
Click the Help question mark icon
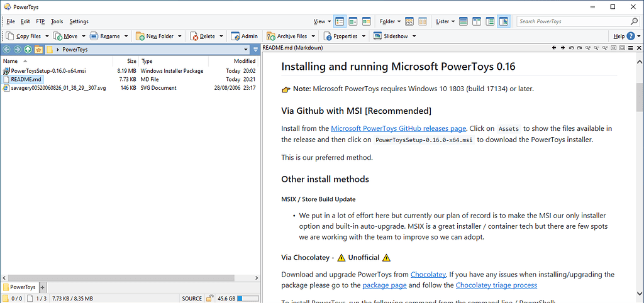631,36
